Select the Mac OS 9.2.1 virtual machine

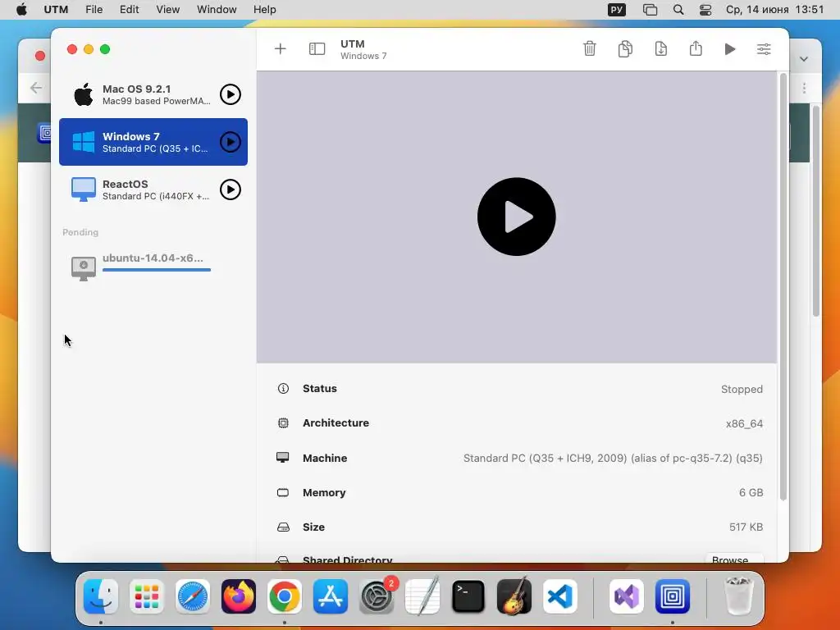[153, 95]
